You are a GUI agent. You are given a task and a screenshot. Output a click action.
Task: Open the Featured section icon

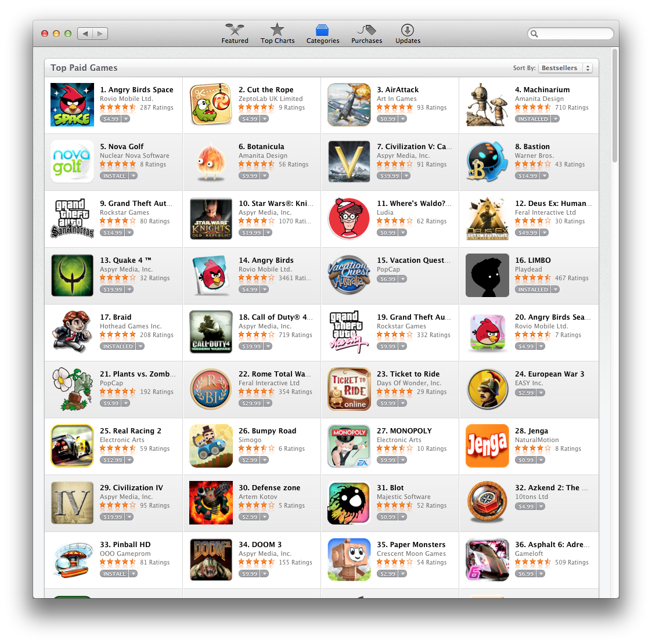point(235,30)
